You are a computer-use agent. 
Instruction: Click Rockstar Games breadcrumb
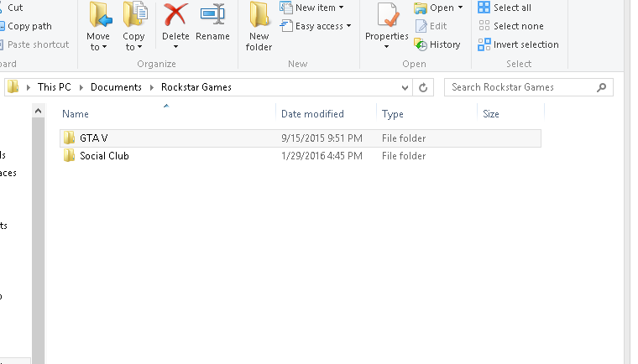pyautogui.click(x=196, y=87)
